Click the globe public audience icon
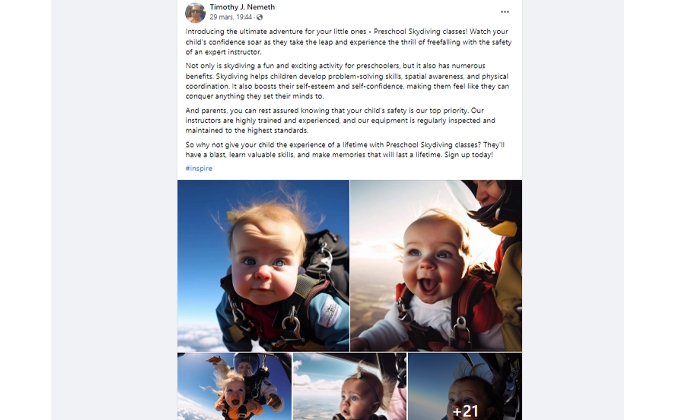This screenshot has height=420, width=675. point(260,17)
